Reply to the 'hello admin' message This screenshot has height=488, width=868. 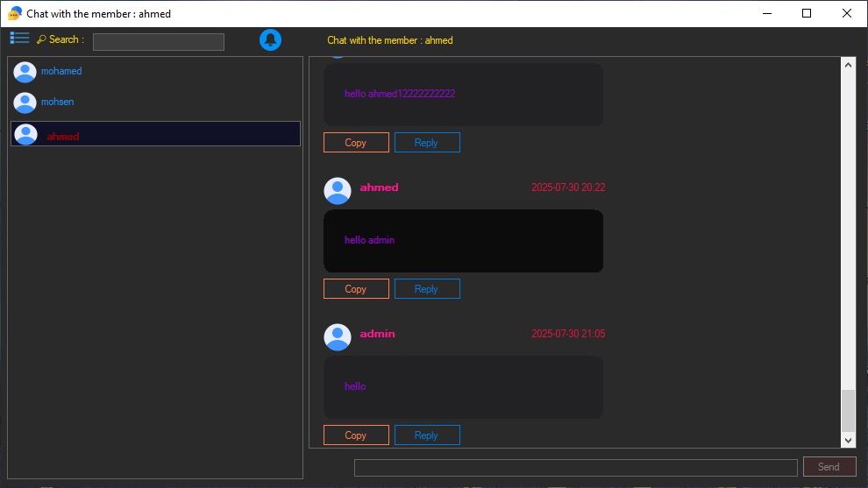pyautogui.click(x=427, y=289)
